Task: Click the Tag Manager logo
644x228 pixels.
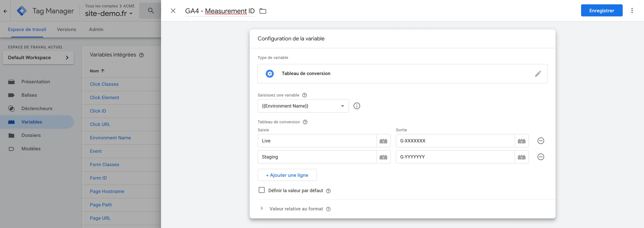Action: click(22, 11)
